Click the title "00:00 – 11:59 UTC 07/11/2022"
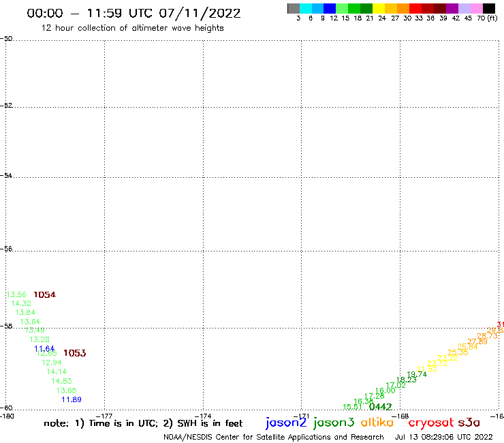 133,14
